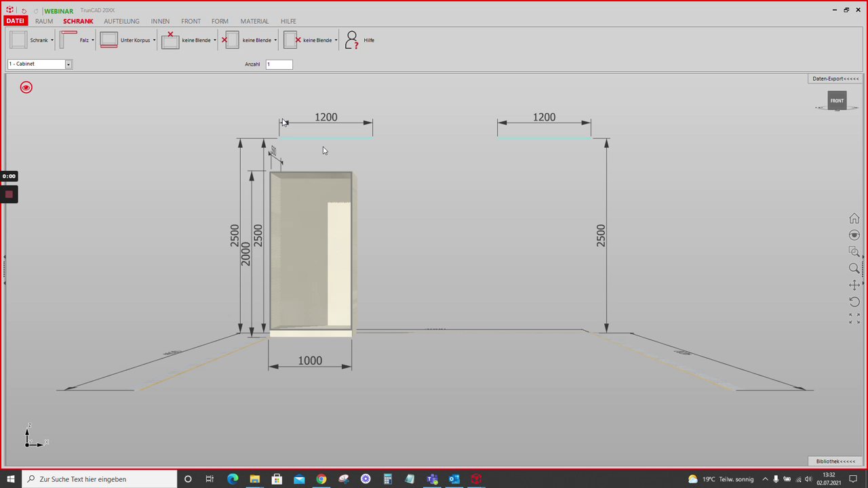This screenshot has width=868, height=488.
Task: Open the Bibliothek panel button
Action: [x=835, y=461]
